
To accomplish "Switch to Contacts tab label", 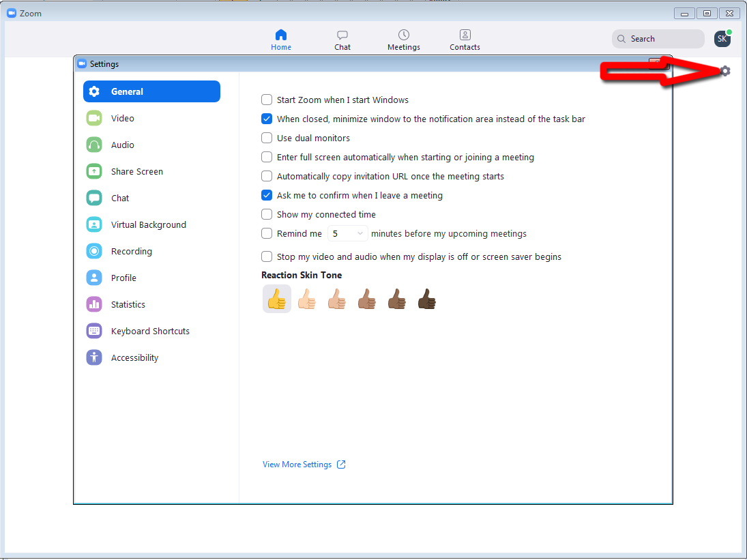I will click(x=465, y=47).
